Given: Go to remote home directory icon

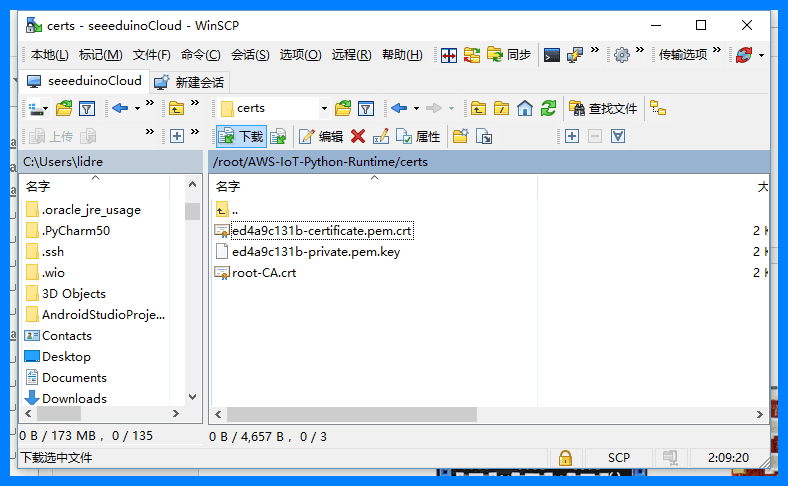Looking at the screenshot, I should (x=525, y=108).
